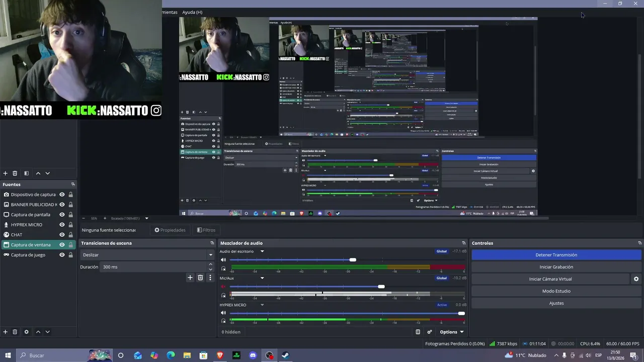Hide the CHAT source
Image resolution: width=644 pixels, height=362 pixels.
[x=62, y=235]
